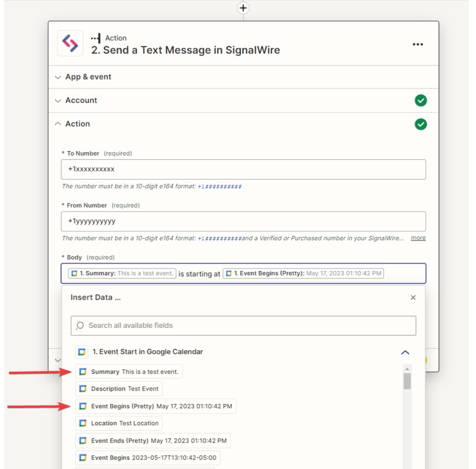Click the scroll up arrow in data list
This screenshot has width=476, height=469.
pyautogui.click(x=407, y=369)
